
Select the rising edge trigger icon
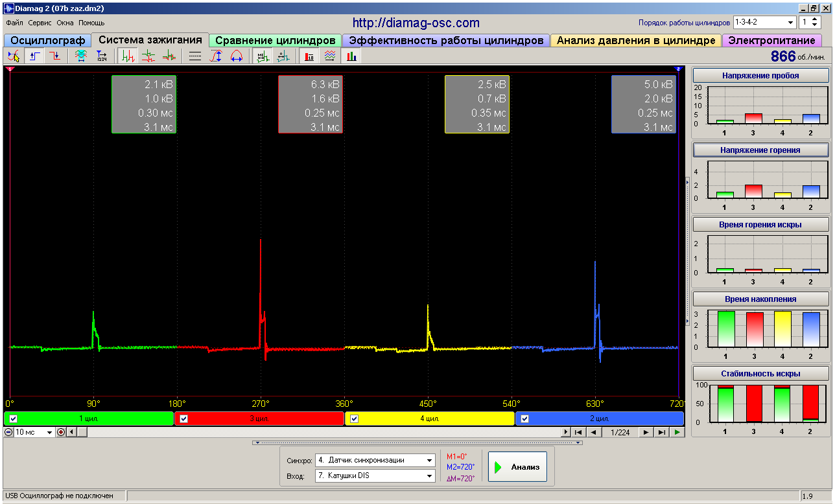click(x=34, y=56)
